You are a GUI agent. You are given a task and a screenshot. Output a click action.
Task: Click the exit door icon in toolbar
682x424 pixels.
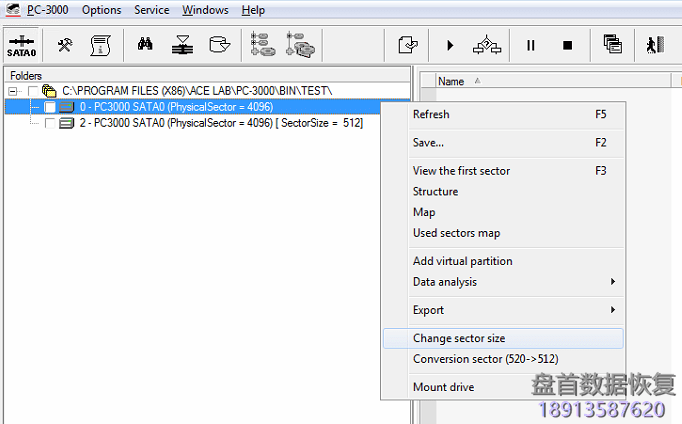(x=655, y=45)
